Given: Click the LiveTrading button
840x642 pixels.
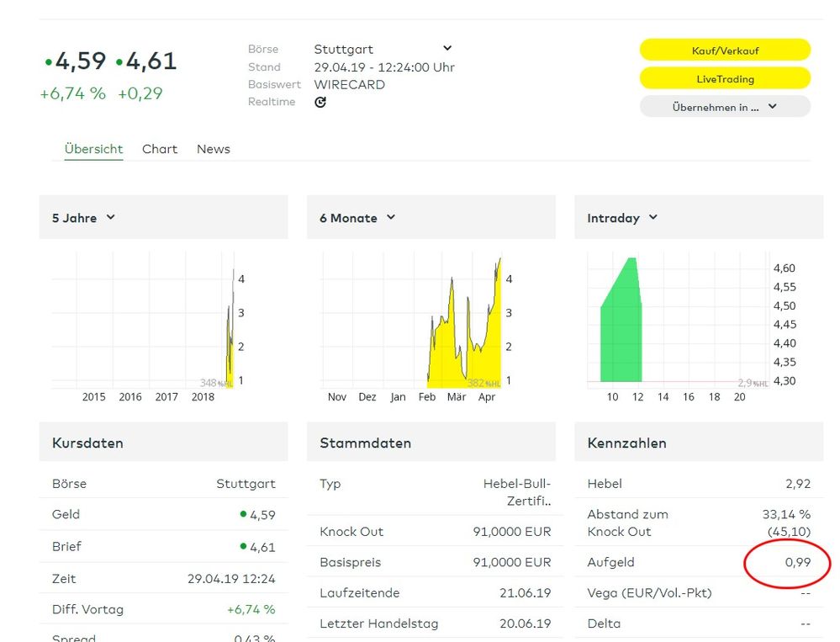Looking at the screenshot, I should tap(725, 78).
